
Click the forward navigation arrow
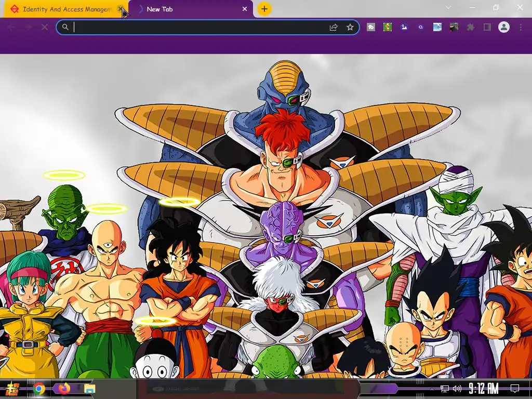point(28,27)
